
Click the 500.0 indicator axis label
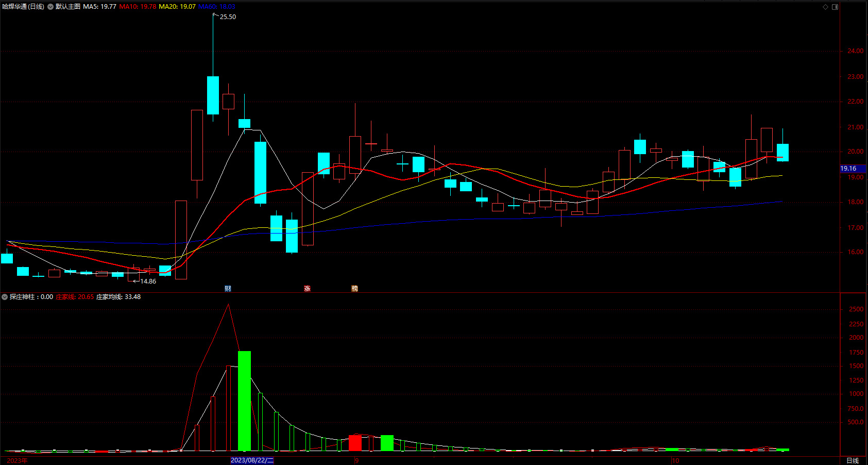[x=856, y=422]
